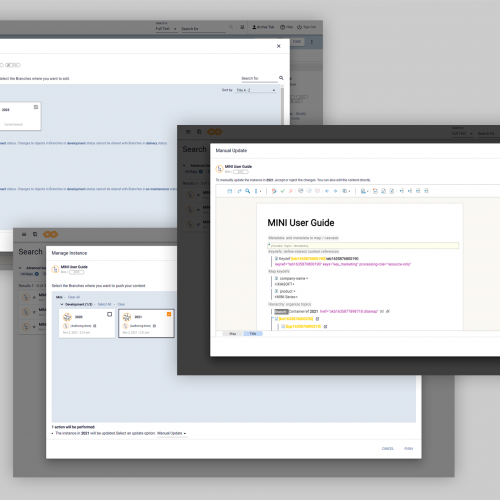
Task: Click Search for field in top window header
Action: click(203, 29)
